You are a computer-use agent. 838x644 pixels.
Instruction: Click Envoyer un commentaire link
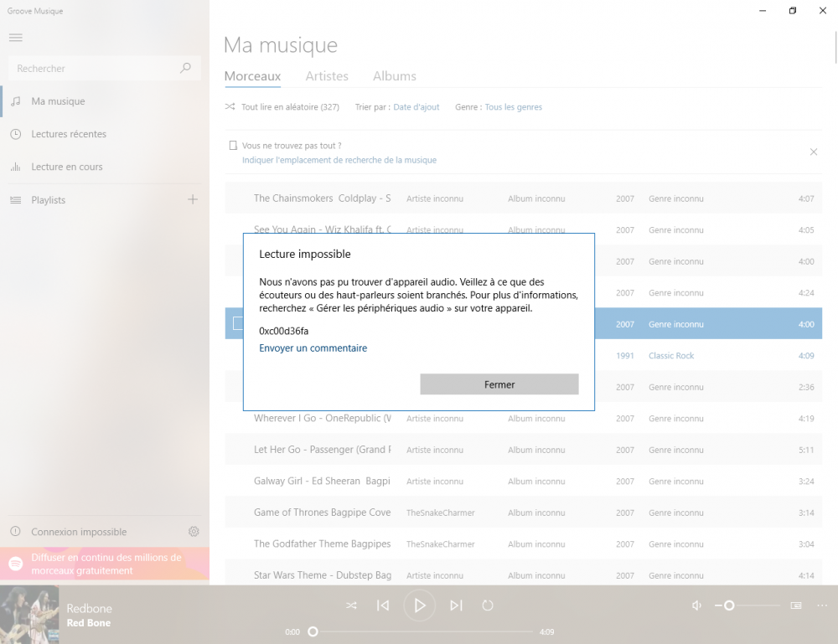[313, 348]
